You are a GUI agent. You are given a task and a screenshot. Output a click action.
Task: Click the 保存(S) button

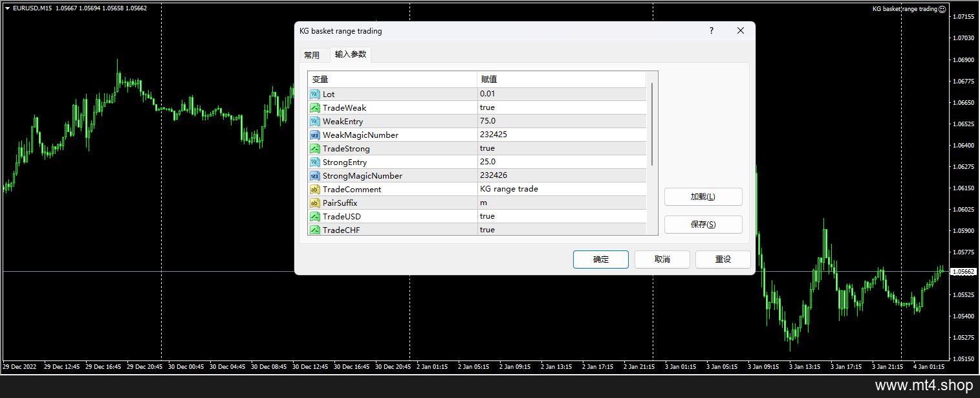(703, 225)
